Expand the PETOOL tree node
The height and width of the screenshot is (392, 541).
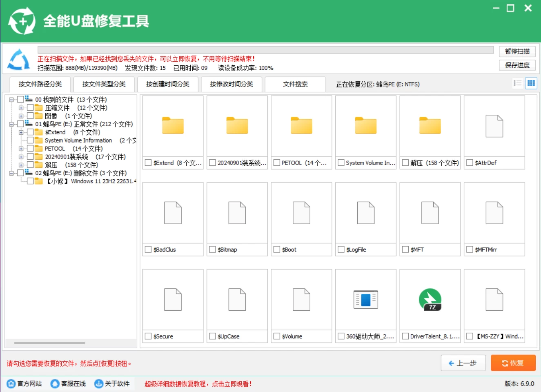[x=21, y=149]
